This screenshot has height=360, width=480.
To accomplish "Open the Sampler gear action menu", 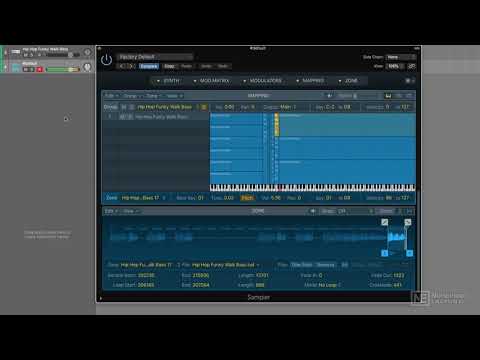I will 409,81.
